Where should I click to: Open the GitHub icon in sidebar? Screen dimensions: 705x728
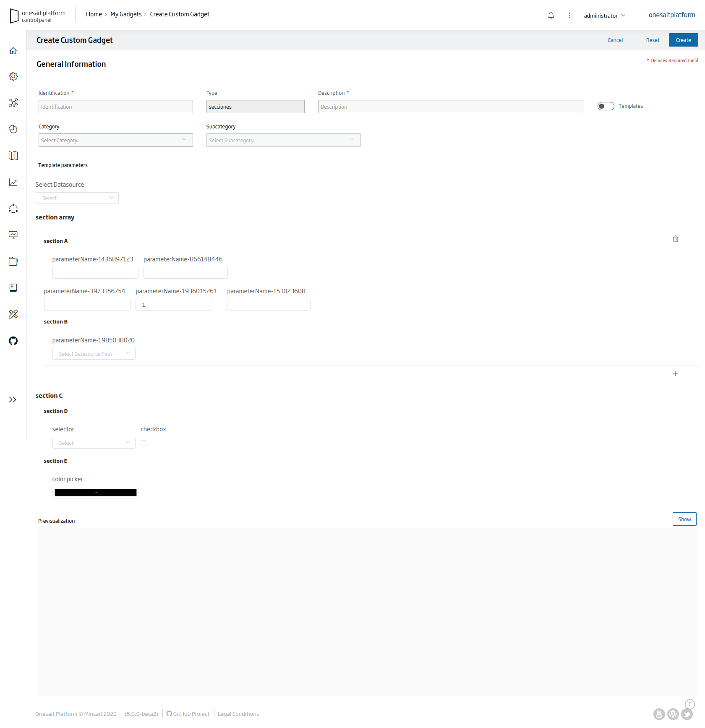13,341
